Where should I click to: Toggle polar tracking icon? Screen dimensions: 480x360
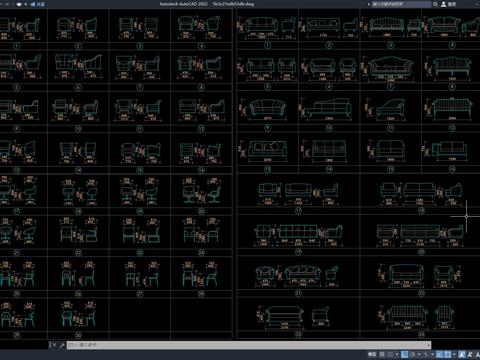click(x=412, y=354)
